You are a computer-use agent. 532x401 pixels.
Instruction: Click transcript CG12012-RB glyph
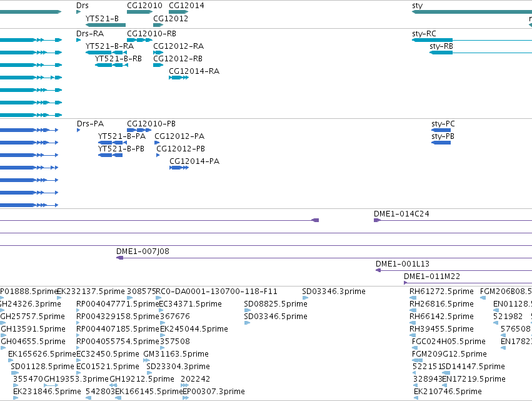click(158, 65)
